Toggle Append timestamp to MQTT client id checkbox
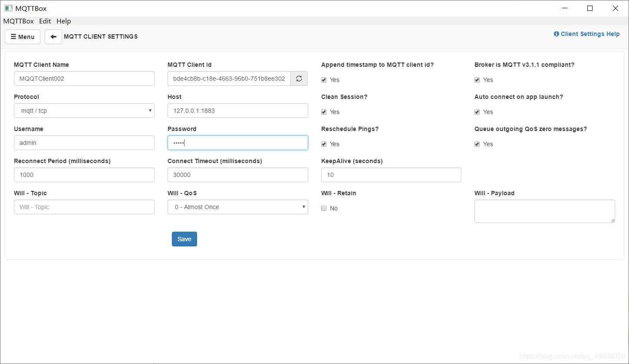This screenshot has height=364, width=629. click(324, 80)
